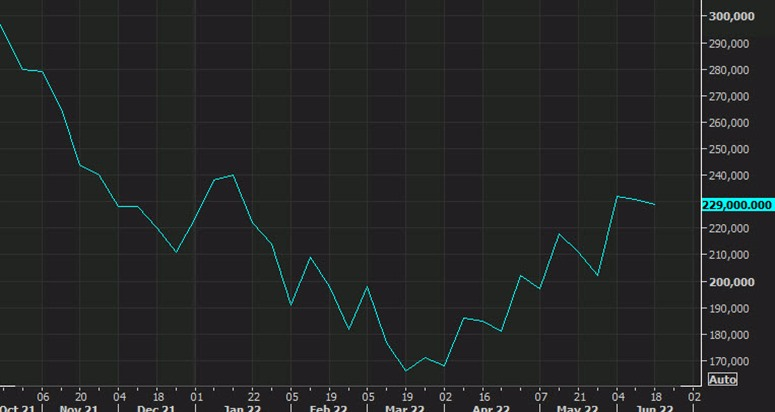Click the 22 date label for January 2022
Image resolution: width=775 pixels, height=412 pixels.
(x=253, y=397)
